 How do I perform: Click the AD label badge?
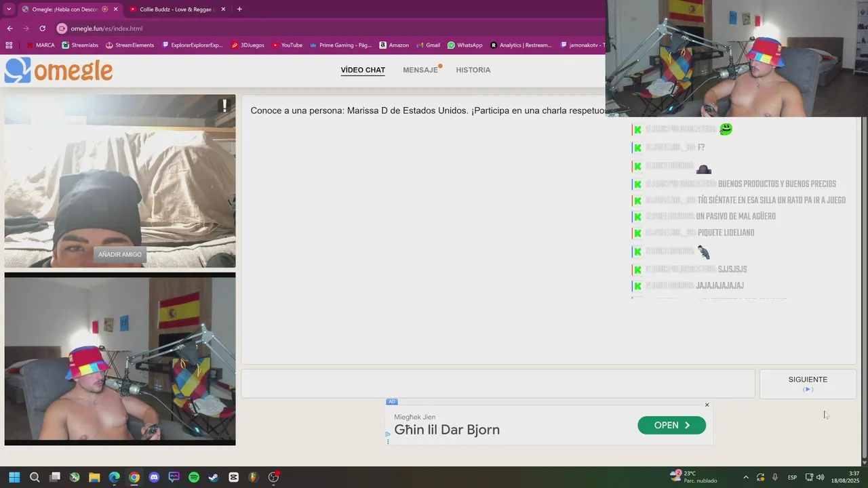392,402
